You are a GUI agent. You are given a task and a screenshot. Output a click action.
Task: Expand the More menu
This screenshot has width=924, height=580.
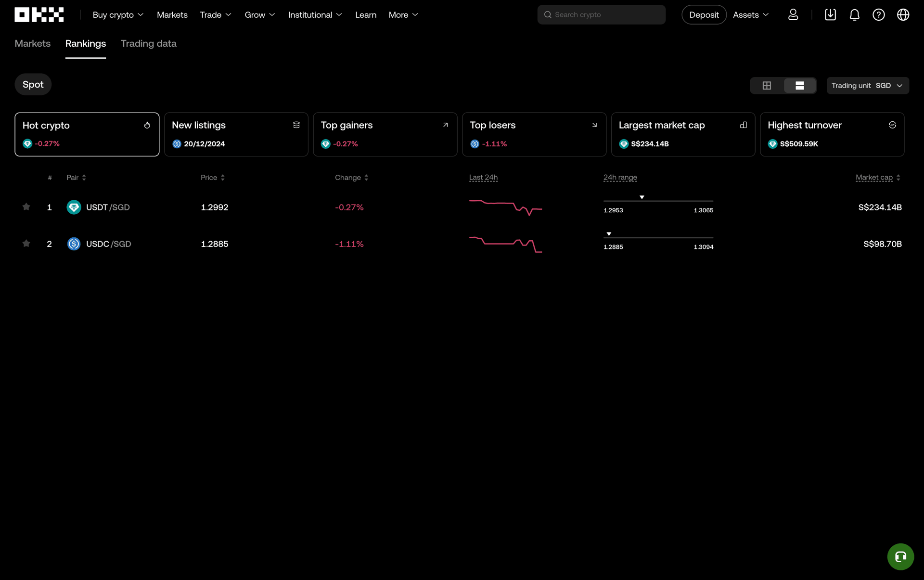pyautogui.click(x=403, y=15)
